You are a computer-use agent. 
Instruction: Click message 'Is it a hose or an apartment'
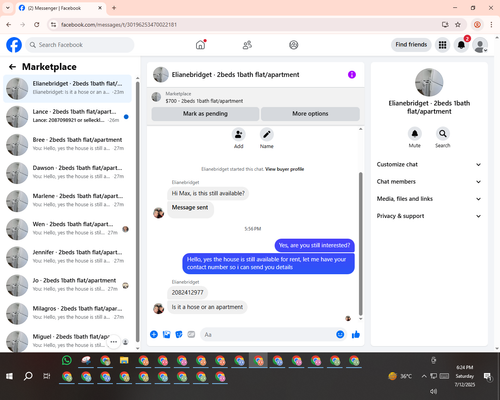click(x=207, y=307)
